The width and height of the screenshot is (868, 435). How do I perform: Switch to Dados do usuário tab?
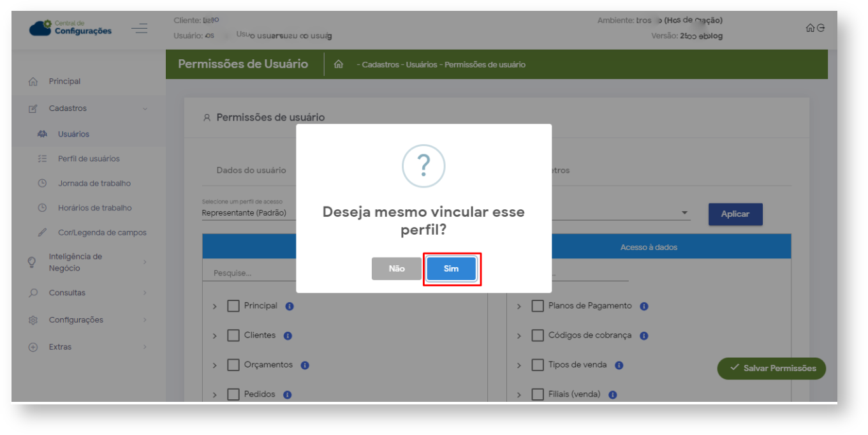click(251, 170)
